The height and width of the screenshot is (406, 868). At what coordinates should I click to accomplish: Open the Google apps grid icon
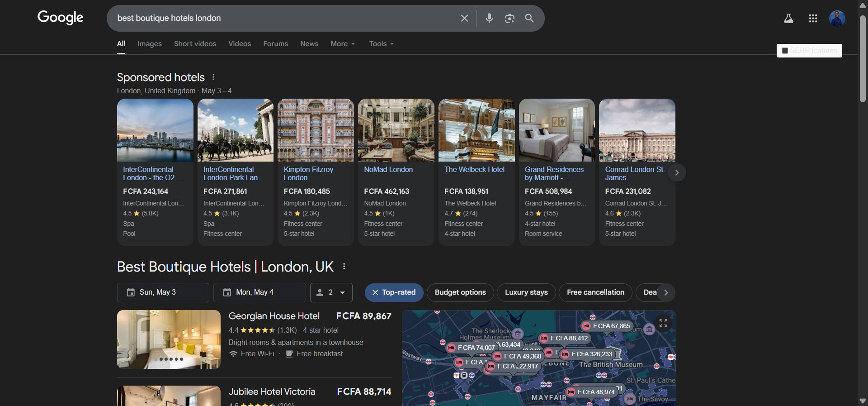(813, 18)
